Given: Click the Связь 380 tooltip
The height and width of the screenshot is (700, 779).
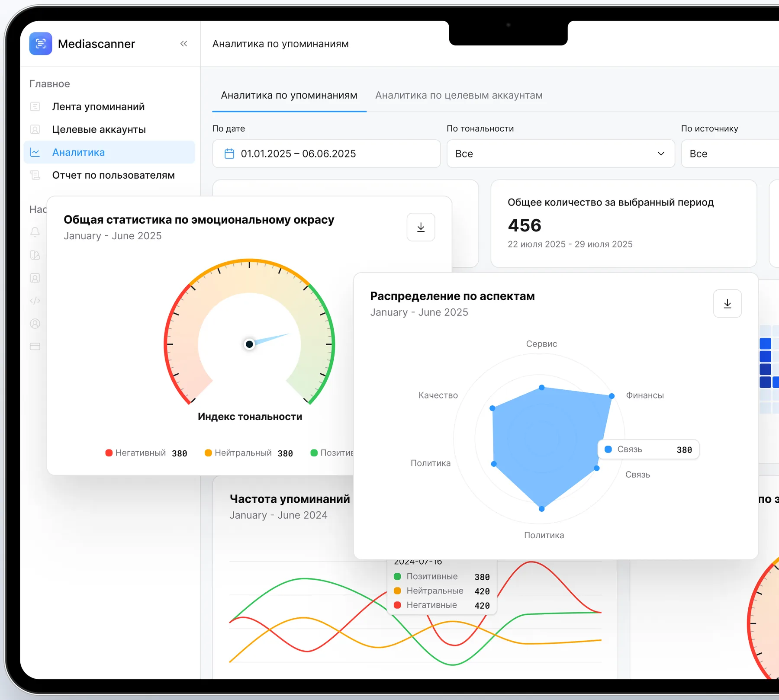Looking at the screenshot, I should coord(648,450).
